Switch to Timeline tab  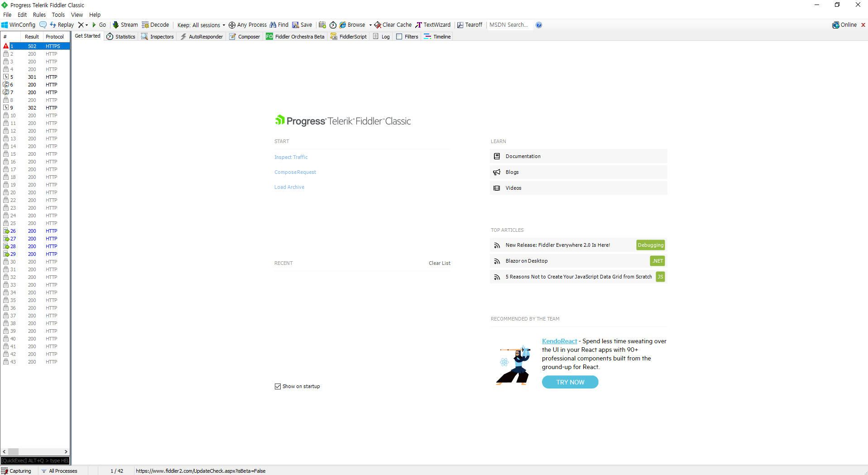click(437, 37)
